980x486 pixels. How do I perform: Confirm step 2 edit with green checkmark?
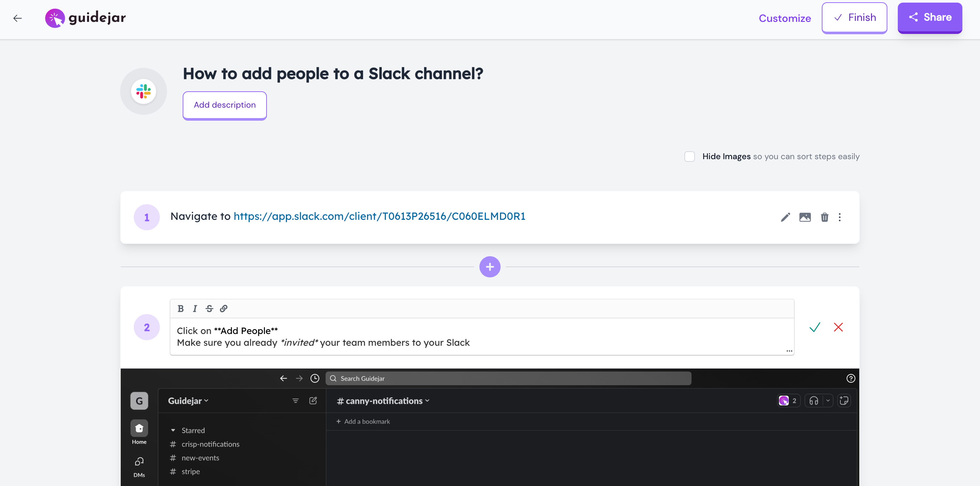coord(815,327)
